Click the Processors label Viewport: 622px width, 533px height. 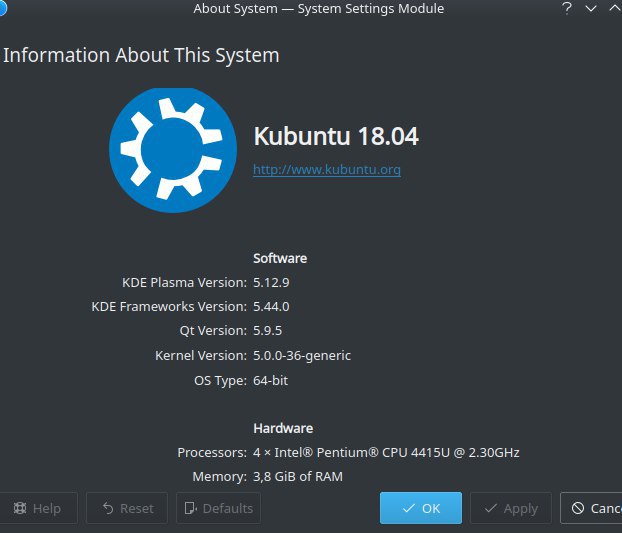212,452
